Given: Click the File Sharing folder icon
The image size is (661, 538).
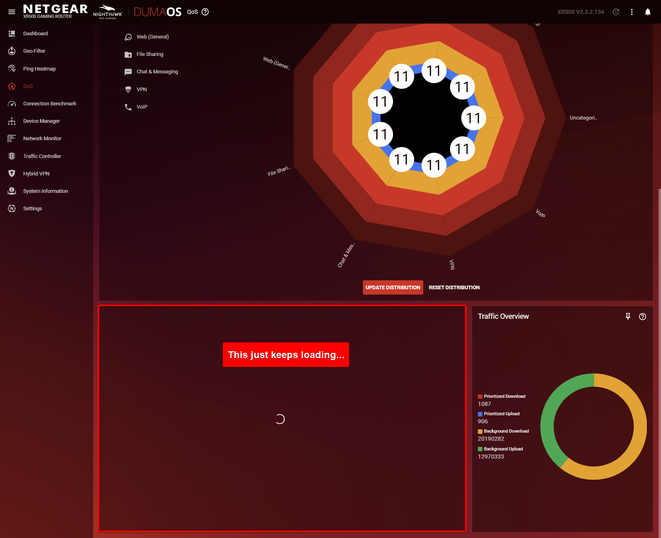Looking at the screenshot, I should click(128, 54).
